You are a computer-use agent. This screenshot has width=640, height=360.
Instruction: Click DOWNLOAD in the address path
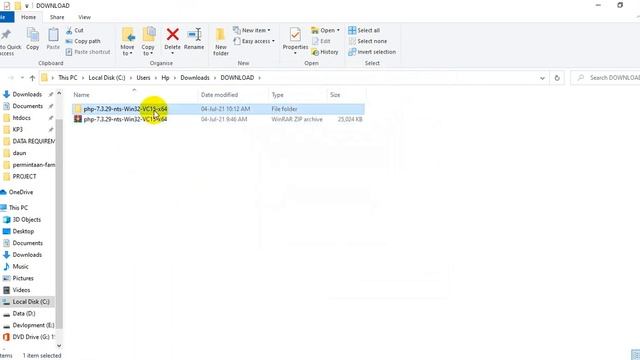237,78
